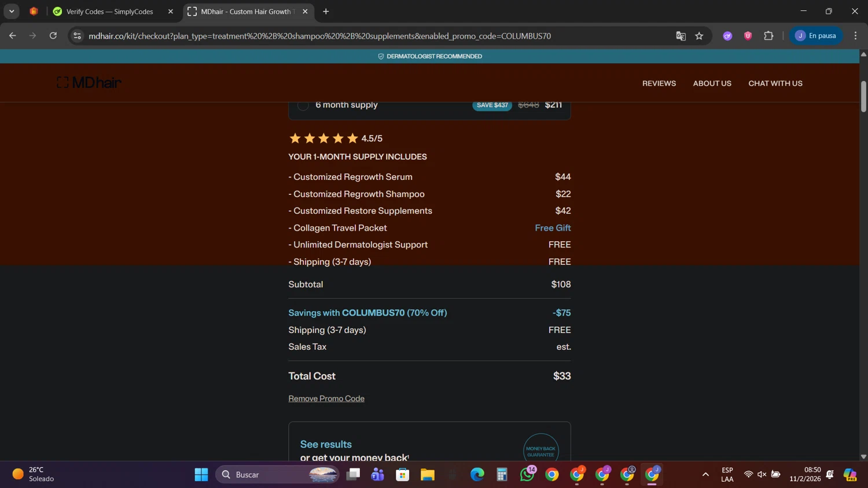Screen dimensions: 868x488
Task: Open the site information icon in address bar
Action: (77, 36)
